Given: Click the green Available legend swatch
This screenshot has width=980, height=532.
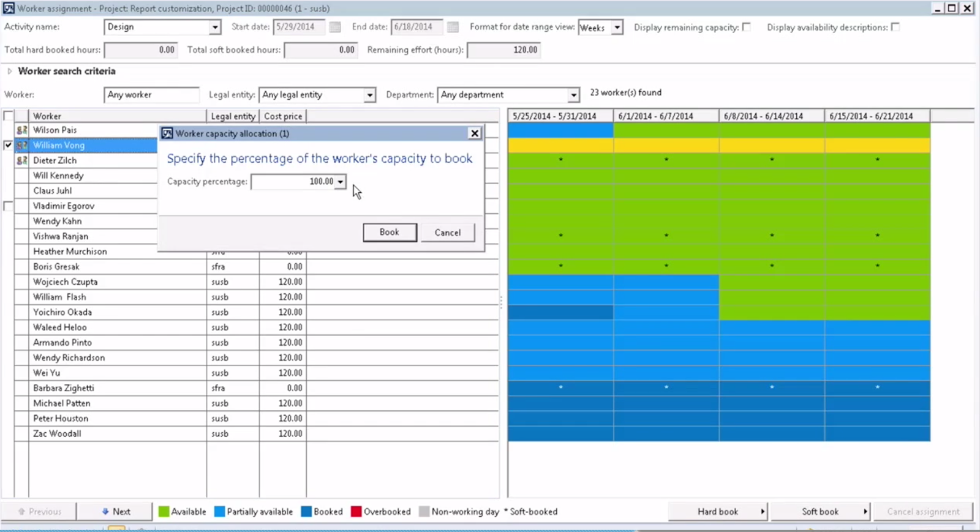Looking at the screenshot, I should (x=164, y=511).
